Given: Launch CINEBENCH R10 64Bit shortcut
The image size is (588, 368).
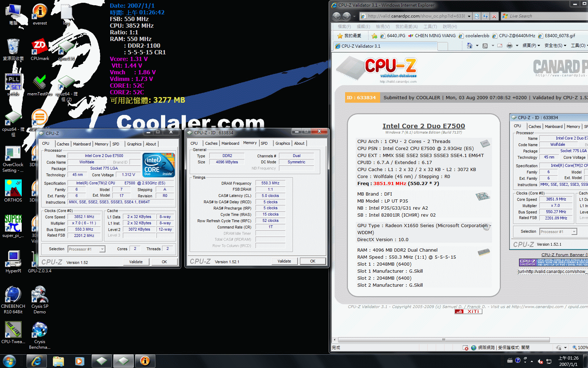Looking at the screenshot, I should [13, 300].
